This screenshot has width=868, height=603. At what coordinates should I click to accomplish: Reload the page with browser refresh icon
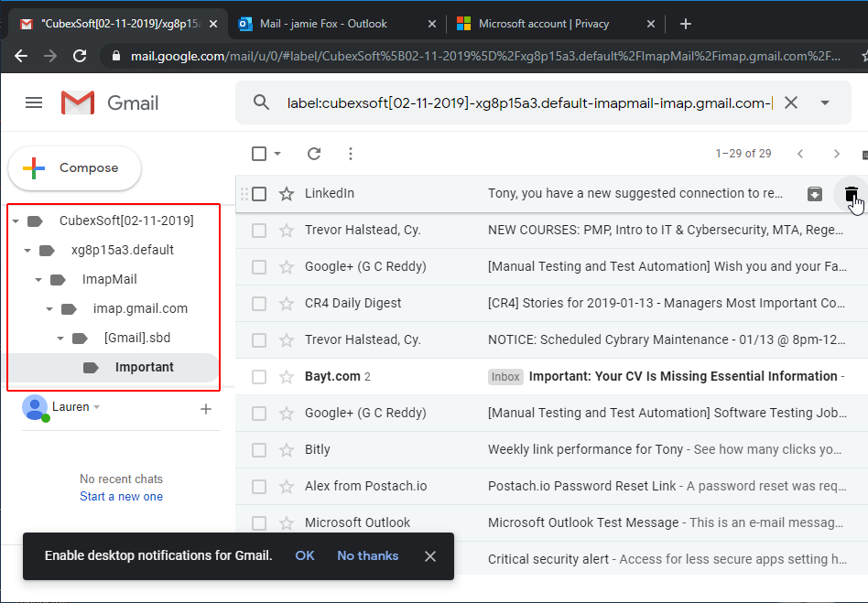(80, 56)
